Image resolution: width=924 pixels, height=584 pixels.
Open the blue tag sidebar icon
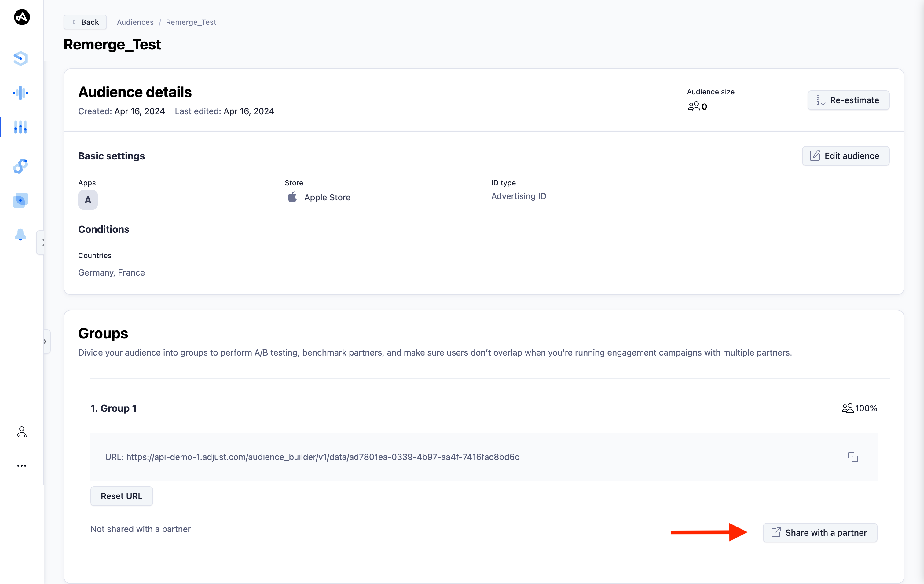point(20,200)
